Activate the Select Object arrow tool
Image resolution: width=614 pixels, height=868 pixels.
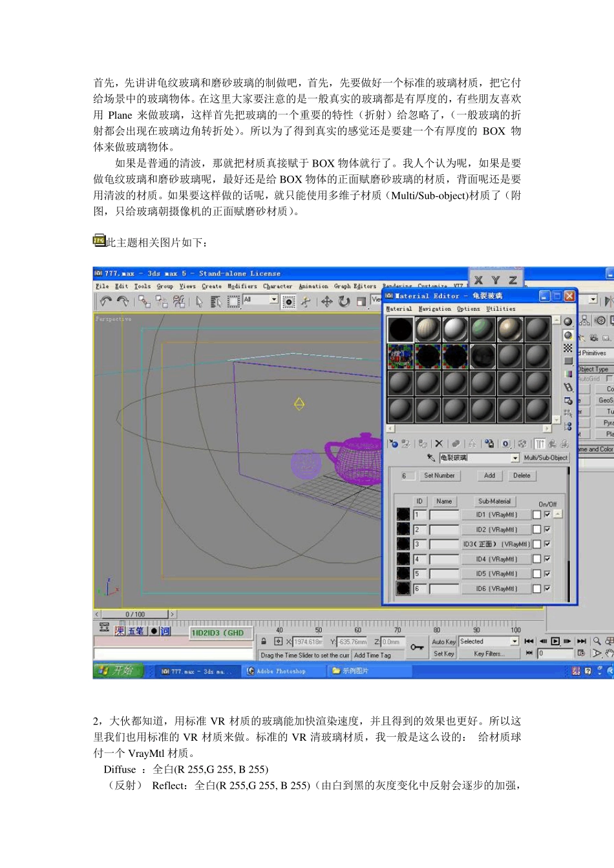pos(199,301)
